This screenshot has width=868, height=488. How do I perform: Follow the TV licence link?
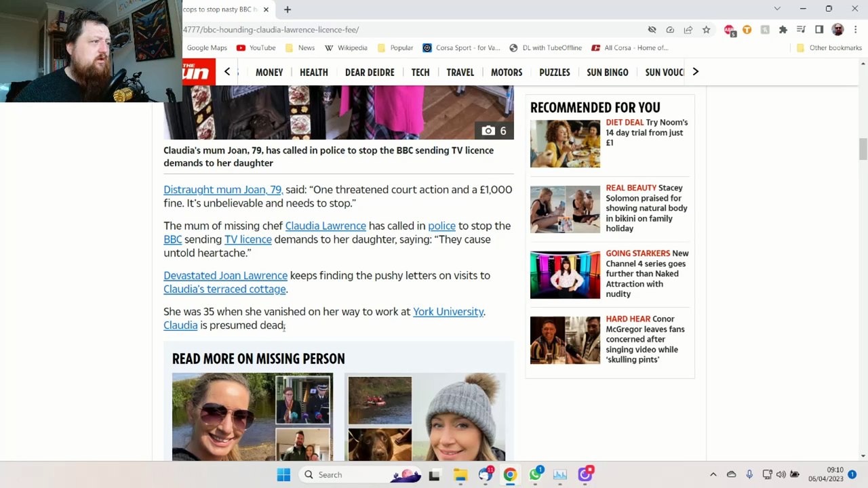[248, 239]
